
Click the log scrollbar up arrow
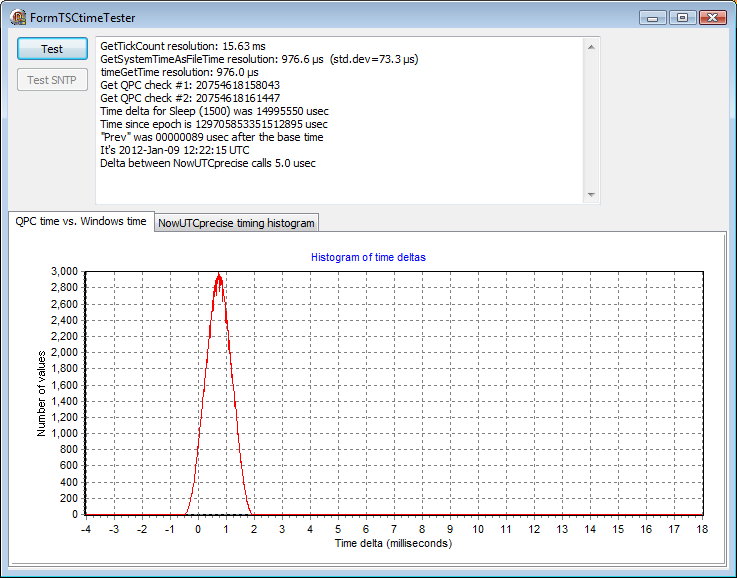coord(591,47)
